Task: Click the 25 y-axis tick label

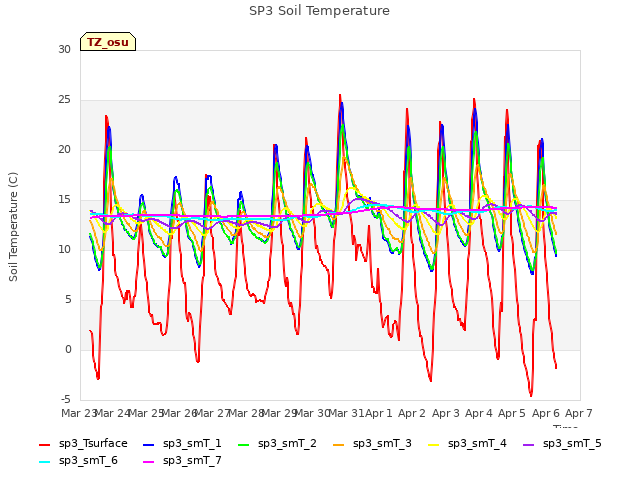Action: point(64,100)
